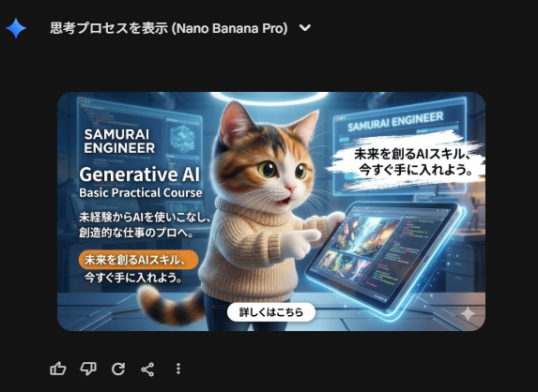Click the Generative AI headline text
This screenshot has width=538, height=392.
(139, 174)
